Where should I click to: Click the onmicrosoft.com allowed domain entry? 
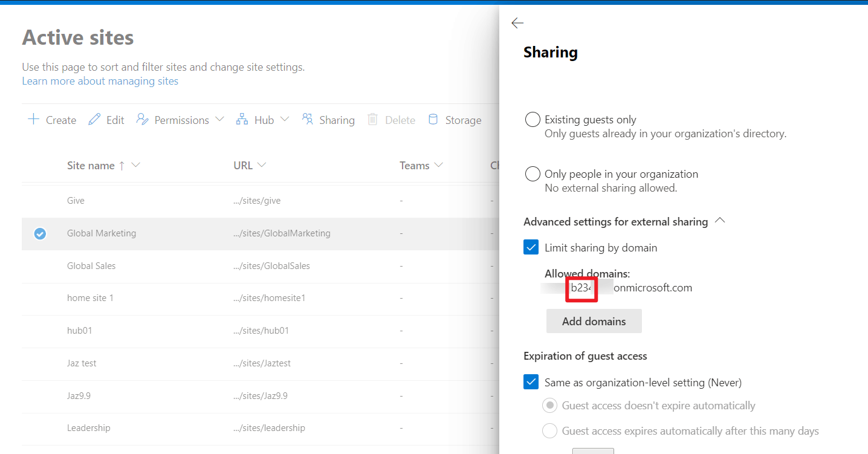coord(617,288)
